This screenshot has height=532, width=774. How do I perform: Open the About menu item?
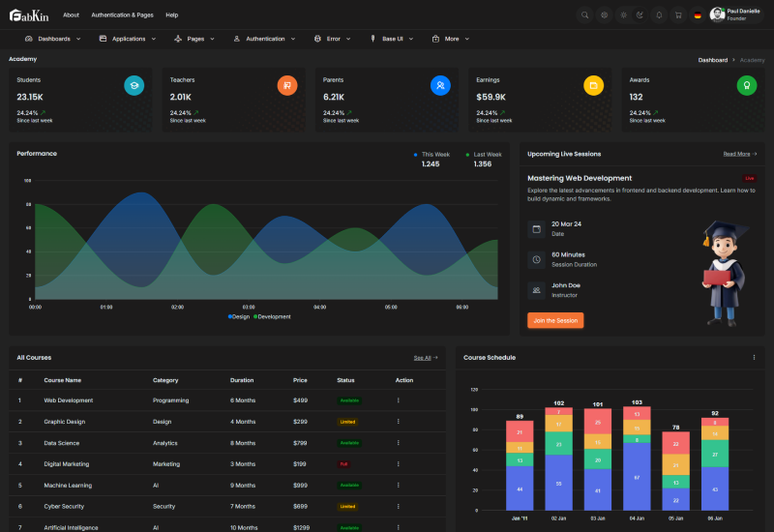71,15
